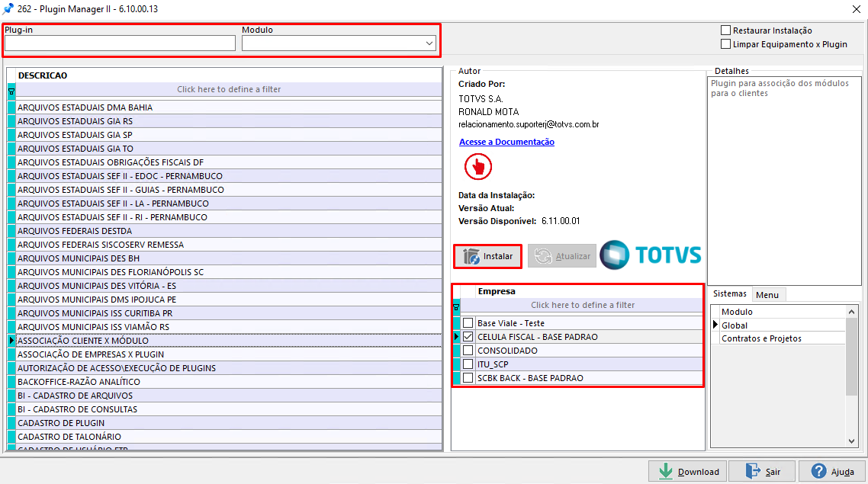This screenshot has width=868, height=484.
Task: Select ARQUIVOS MUNICIPAIS DES FLORIANÓPOLIS SC row
Action: pyautogui.click(x=229, y=272)
